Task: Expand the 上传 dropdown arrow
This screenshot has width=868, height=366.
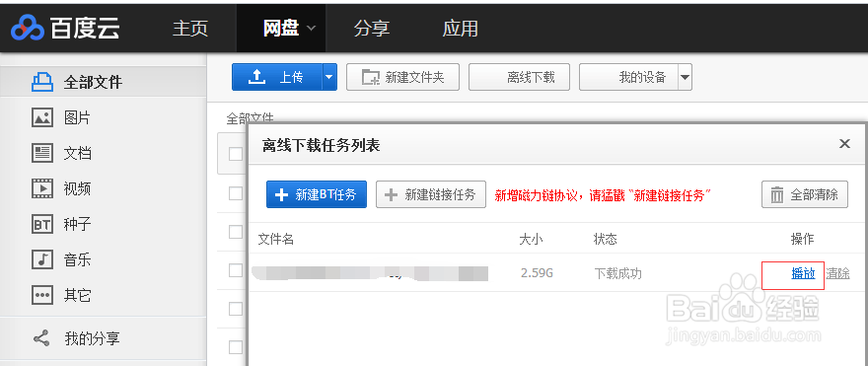Action: [329, 77]
